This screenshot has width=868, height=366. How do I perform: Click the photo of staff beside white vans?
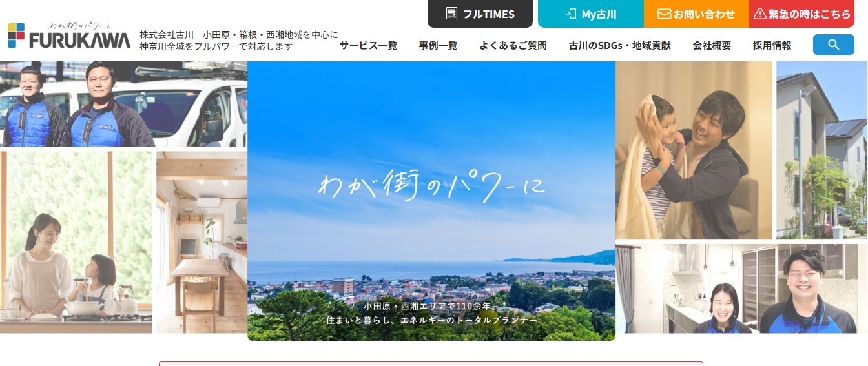(123, 104)
